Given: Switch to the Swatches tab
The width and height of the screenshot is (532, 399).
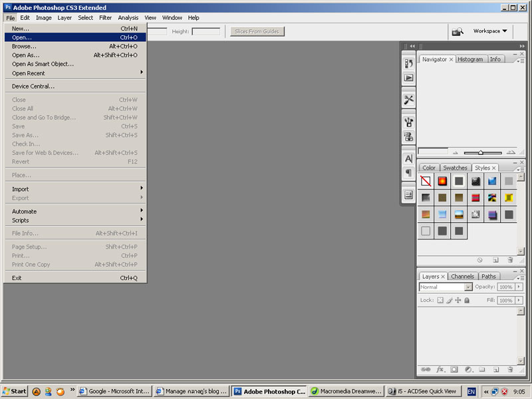Looking at the screenshot, I should [x=455, y=168].
